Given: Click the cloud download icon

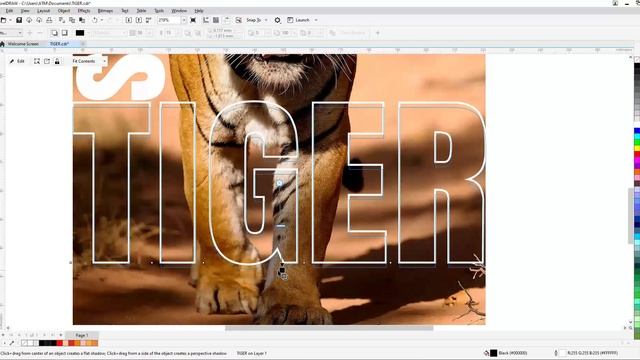Looking at the screenshot, I should (x=39, y=20).
